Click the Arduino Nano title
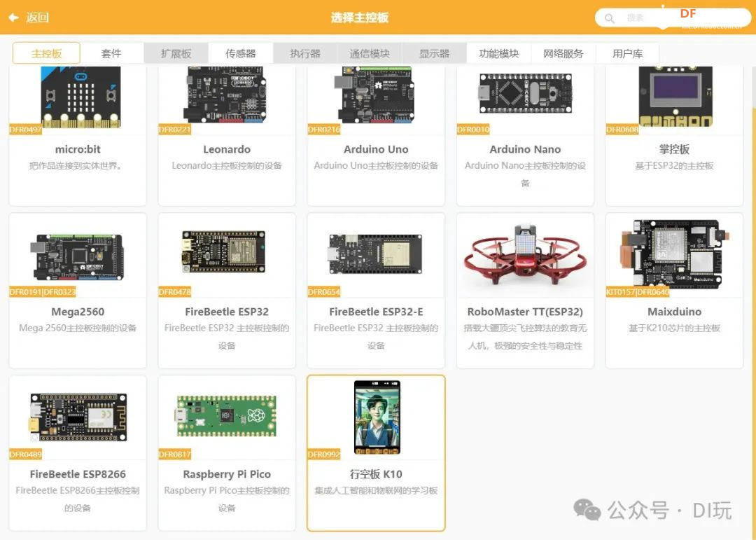Image resolution: width=756 pixels, height=540 pixels. tap(525, 149)
